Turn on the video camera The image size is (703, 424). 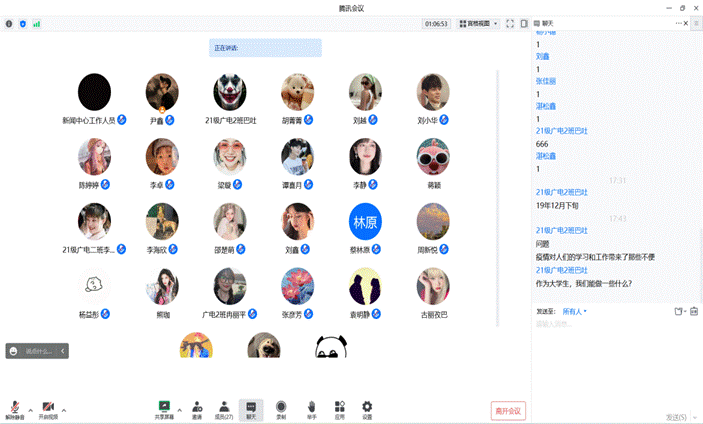[x=48, y=410]
